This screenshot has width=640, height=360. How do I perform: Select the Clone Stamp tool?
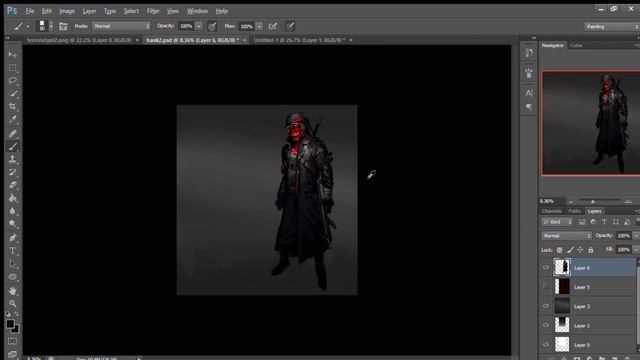13,160
